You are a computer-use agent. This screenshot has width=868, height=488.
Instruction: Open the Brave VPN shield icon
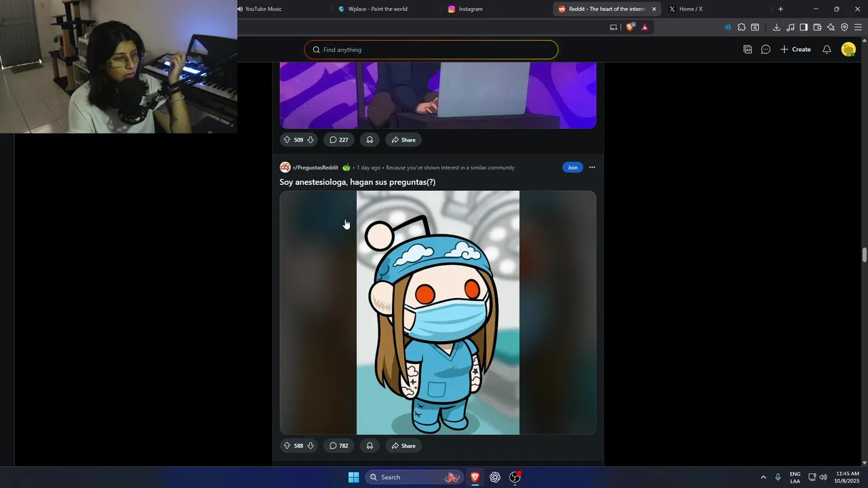pos(844,27)
